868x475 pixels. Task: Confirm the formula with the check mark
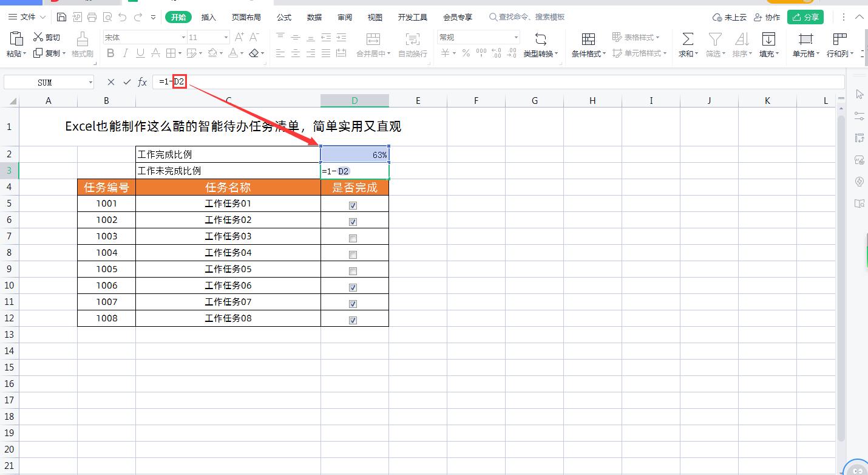coord(126,81)
